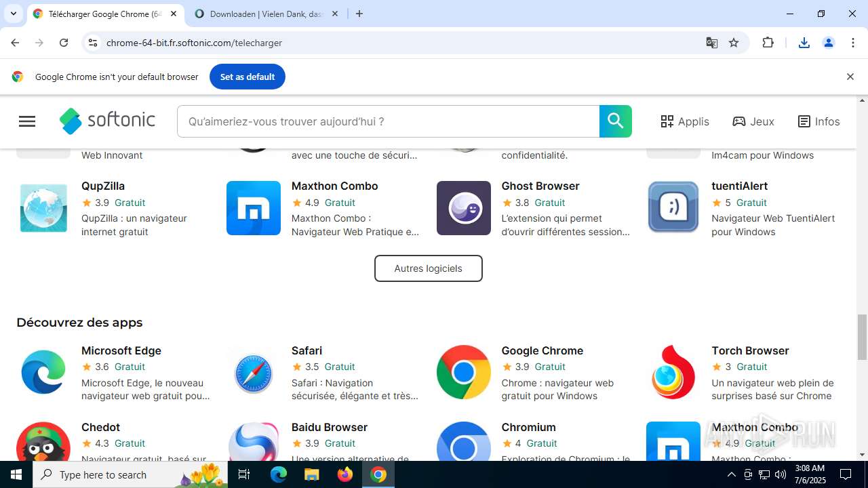Open the Applis section
This screenshot has height=488, width=868.
(x=685, y=121)
